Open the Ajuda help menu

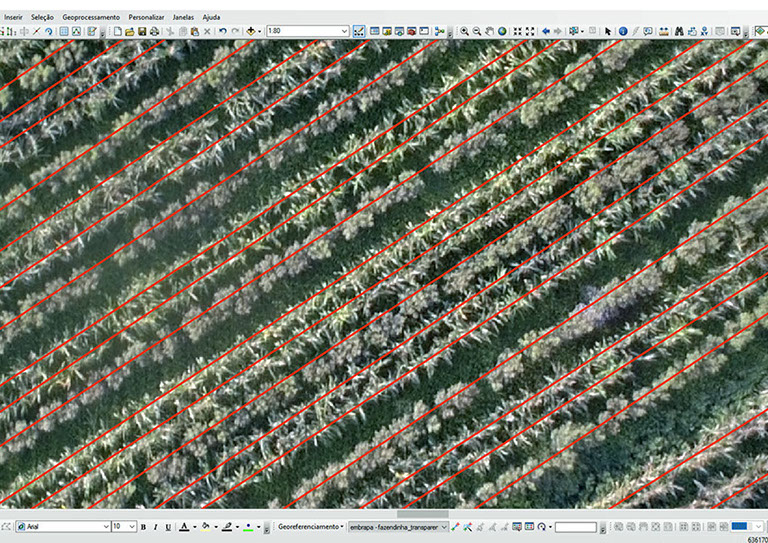pos(211,17)
